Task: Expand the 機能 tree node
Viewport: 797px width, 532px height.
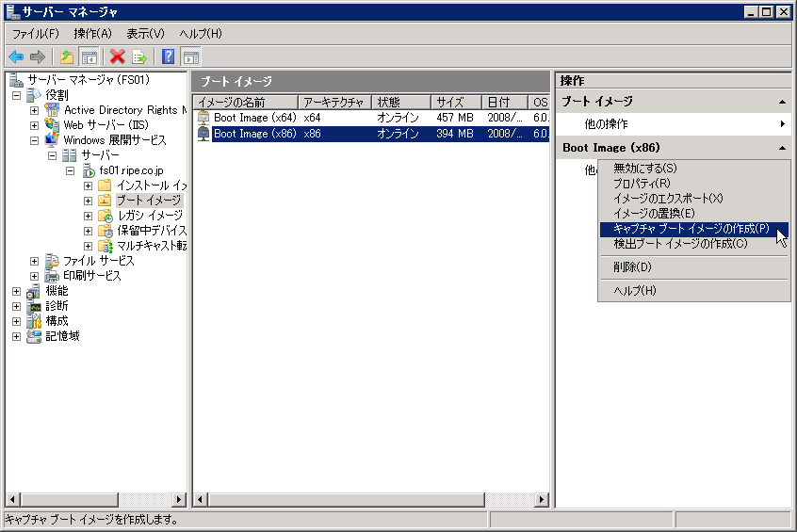Action: coord(16,292)
